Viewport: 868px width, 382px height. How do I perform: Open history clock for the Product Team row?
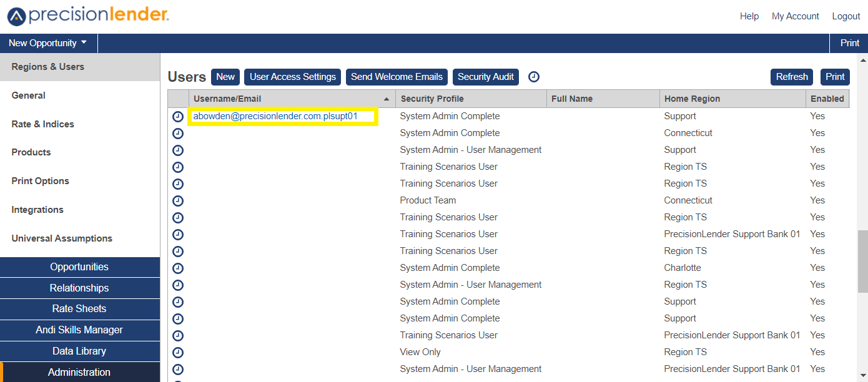click(x=178, y=201)
